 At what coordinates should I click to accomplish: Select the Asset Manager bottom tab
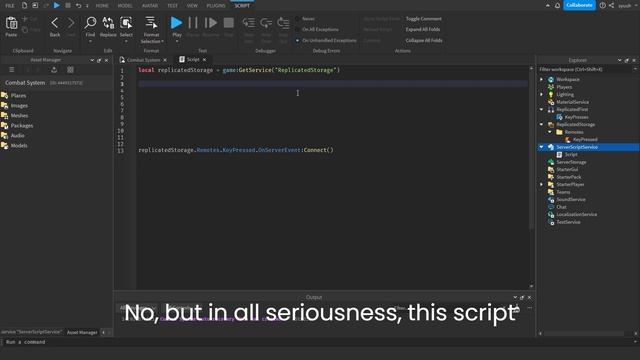tap(82, 332)
